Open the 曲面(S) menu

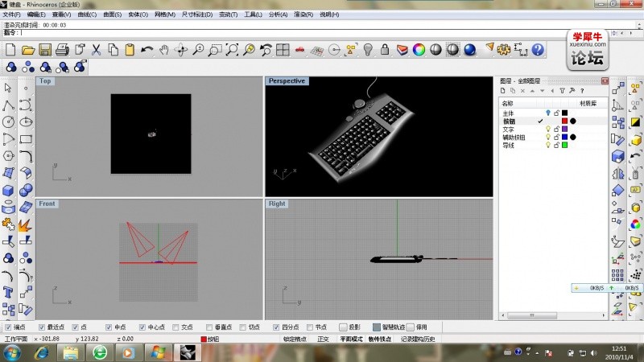point(112,14)
